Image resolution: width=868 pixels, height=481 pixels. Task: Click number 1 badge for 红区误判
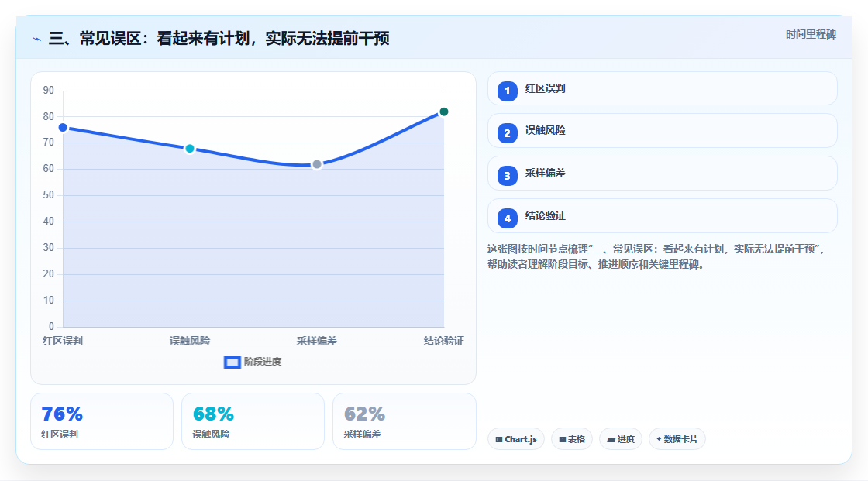coord(507,91)
